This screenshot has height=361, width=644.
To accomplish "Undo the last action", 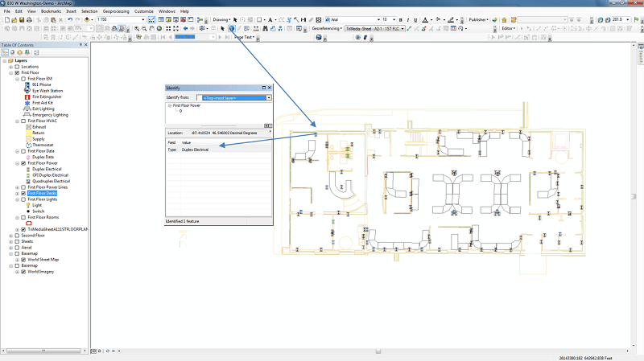I will 70,19.
